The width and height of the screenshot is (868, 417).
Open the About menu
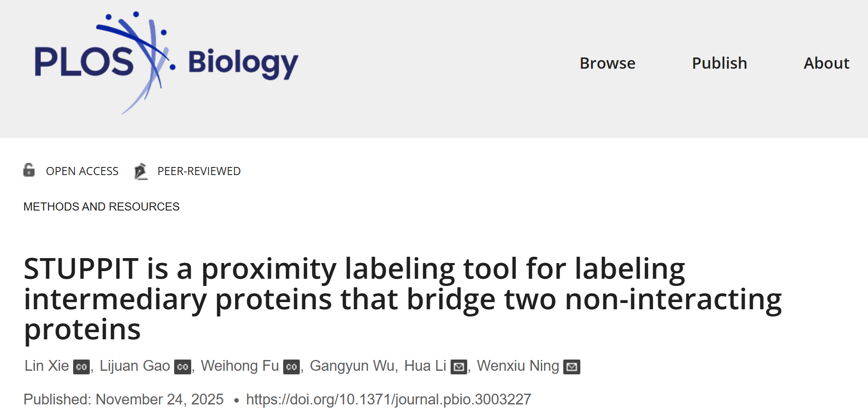click(x=826, y=63)
